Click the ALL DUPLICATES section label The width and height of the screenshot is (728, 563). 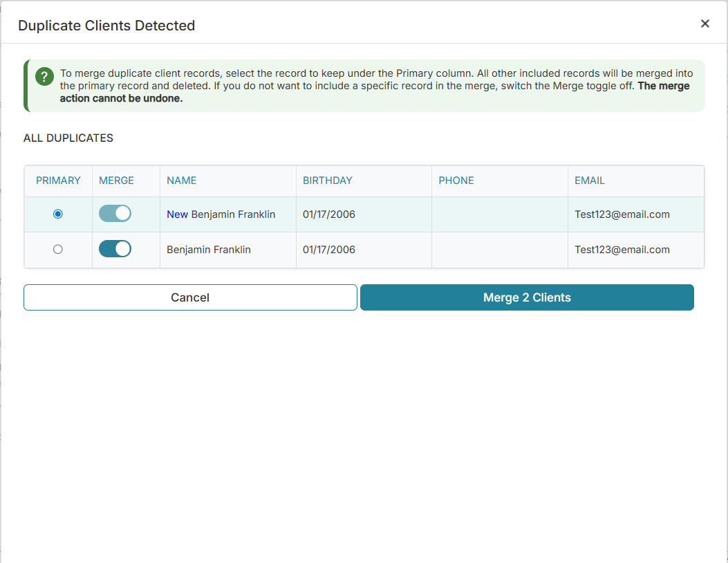pyautogui.click(x=68, y=138)
